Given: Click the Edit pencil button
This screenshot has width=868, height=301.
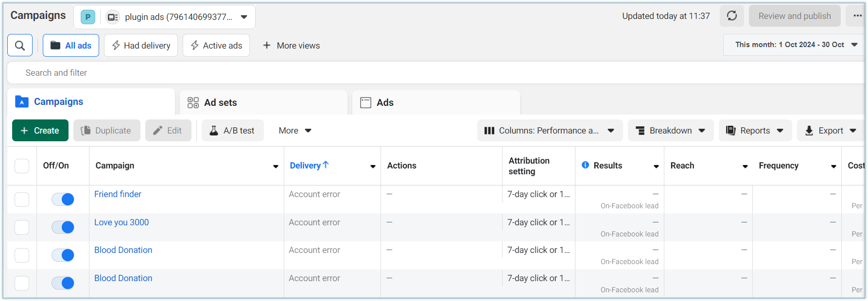Looking at the screenshot, I should (x=168, y=131).
